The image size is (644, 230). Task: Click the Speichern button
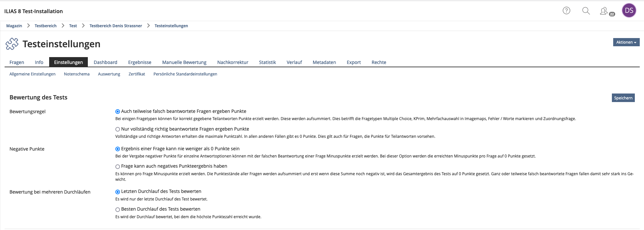pyautogui.click(x=623, y=98)
